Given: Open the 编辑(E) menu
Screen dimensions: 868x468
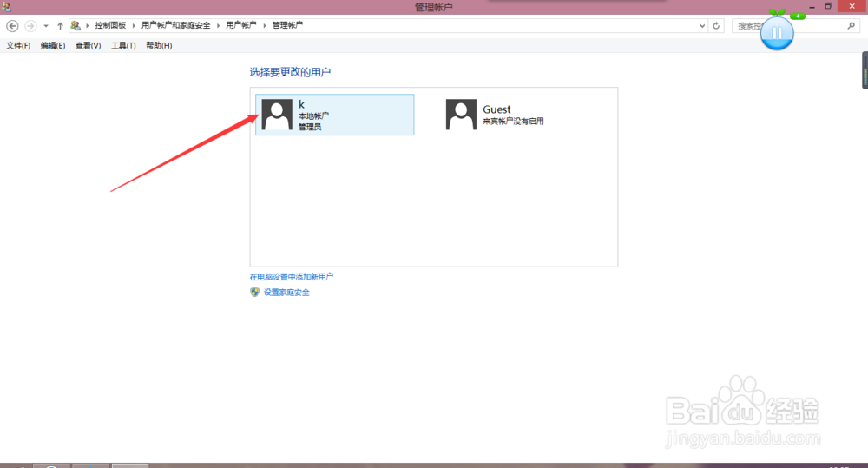Looking at the screenshot, I should (x=53, y=45).
